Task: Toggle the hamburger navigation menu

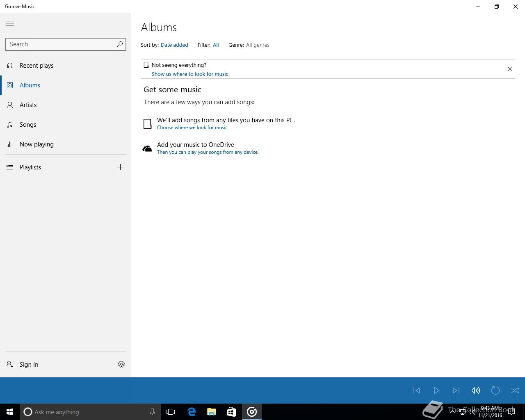Action: click(x=10, y=23)
